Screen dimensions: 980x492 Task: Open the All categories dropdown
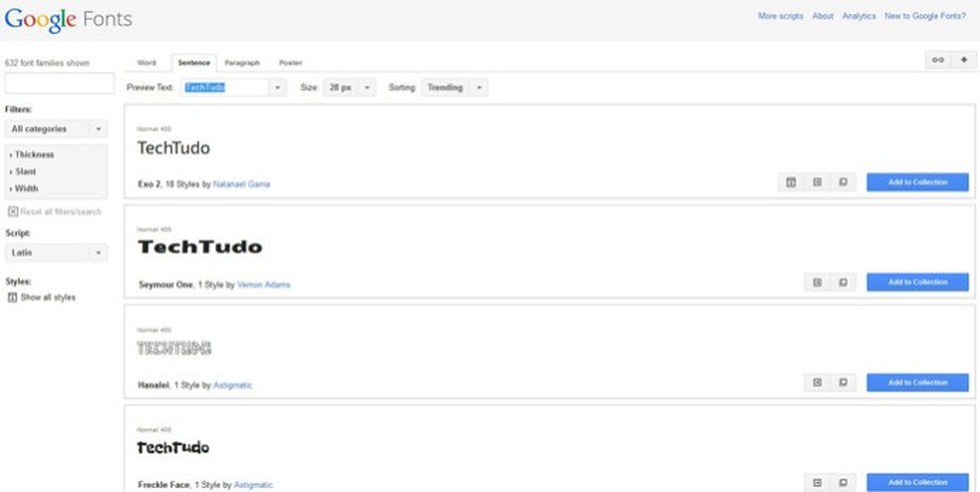[x=56, y=128]
